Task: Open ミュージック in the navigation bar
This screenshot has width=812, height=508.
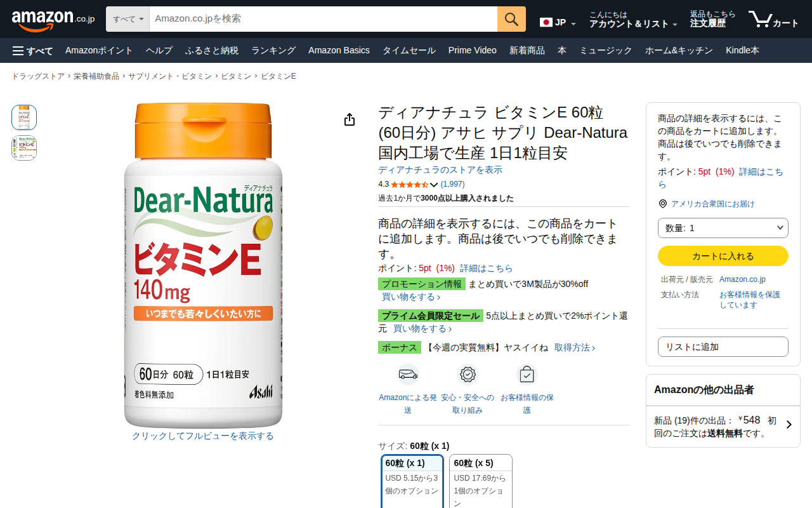Action: [606, 51]
